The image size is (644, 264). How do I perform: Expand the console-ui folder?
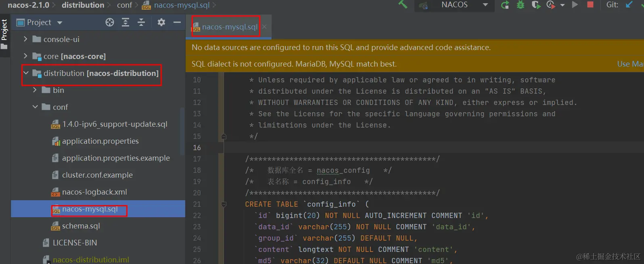click(x=25, y=39)
